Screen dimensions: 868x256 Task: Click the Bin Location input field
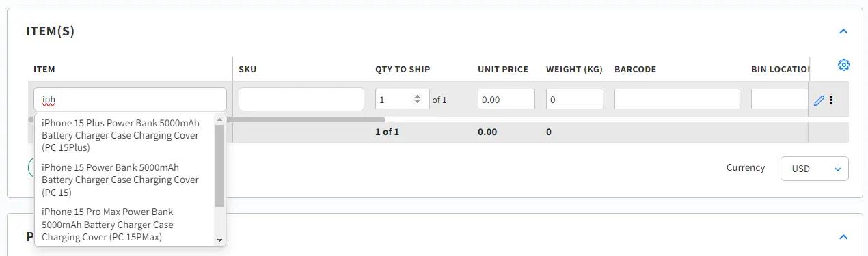(x=780, y=100)
